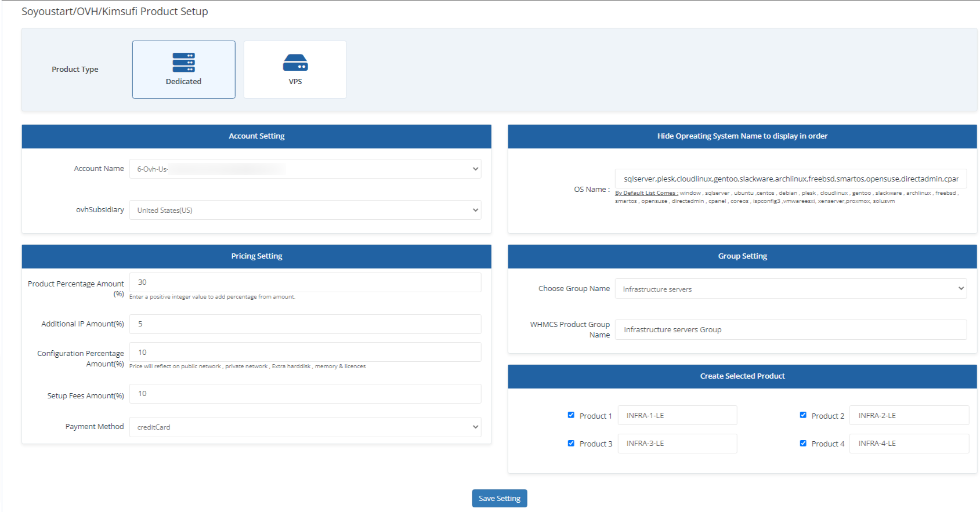
Task: Click the Payment Method label
Action: (95, 427)
